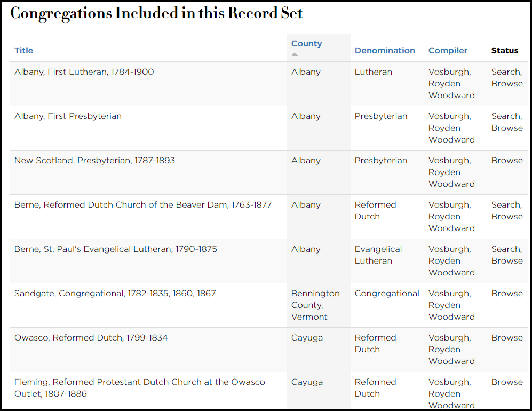Open Berne, Reformed Dutch Church of Beaver Dam
Viewport: 532px width, 411px height.
tap(143, 205)
